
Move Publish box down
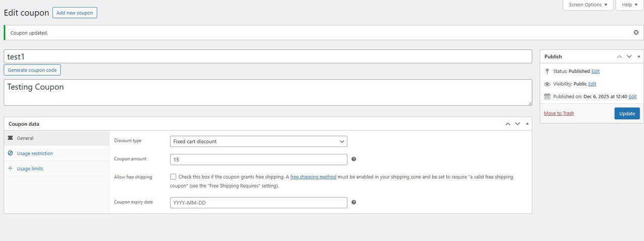click(x=629, y=57)
